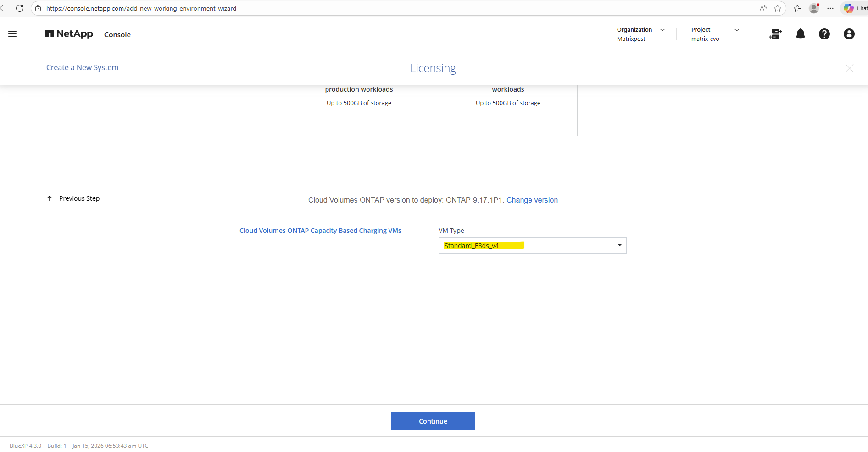Viewport: 868px width, 452px height.
Task: Click the VM Type label
Action: (x=451, y=231)
